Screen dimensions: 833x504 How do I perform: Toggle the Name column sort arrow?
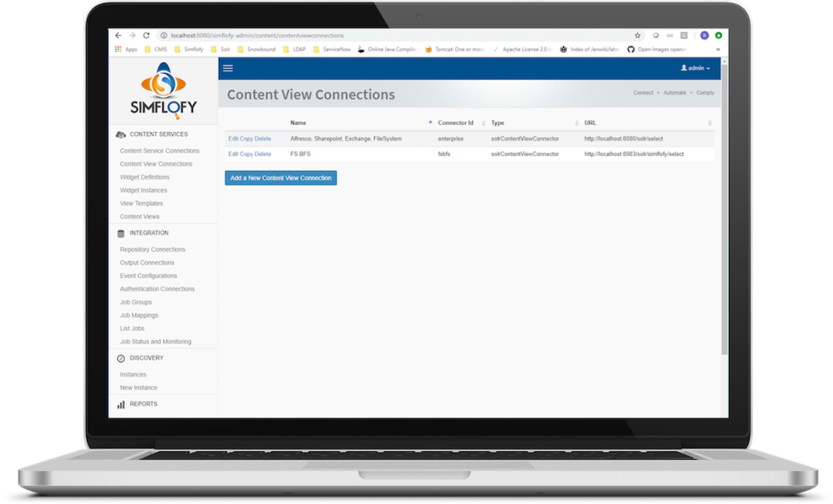point(431,122)
